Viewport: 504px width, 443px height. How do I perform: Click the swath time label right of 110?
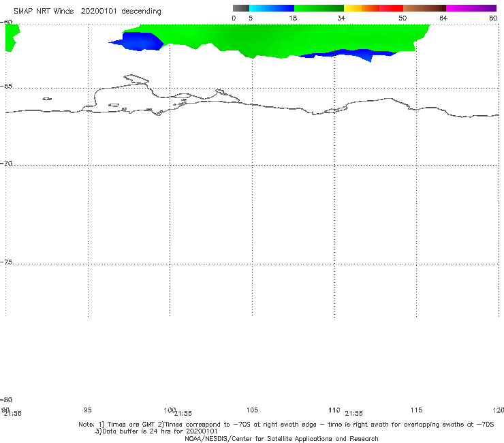[353, 414]
